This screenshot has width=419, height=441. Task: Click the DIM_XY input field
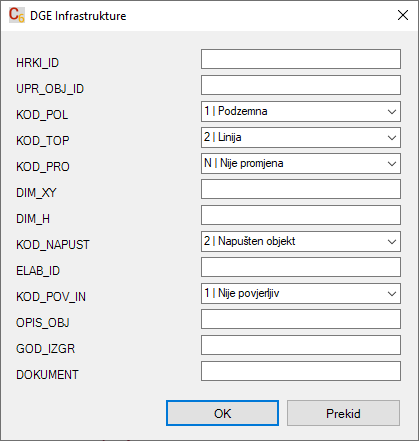tap(301, 189)
